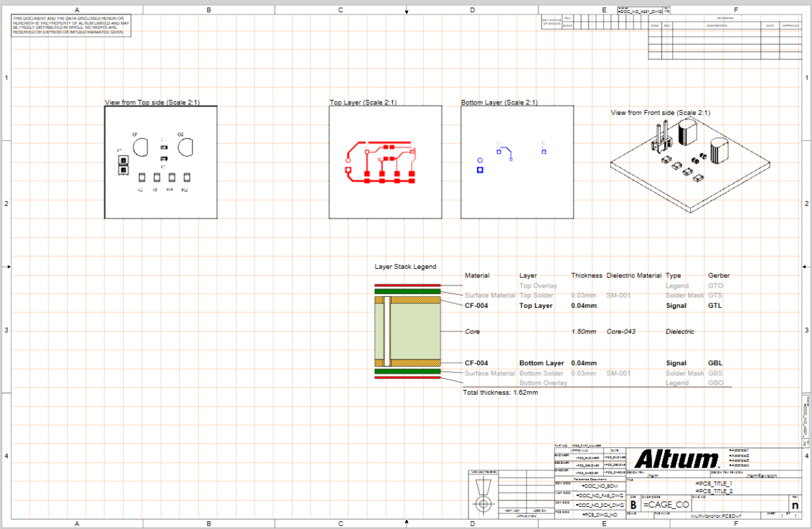Select the "Layer Stack Legend" title text
The width and height of the screenshot is (812, 529).
click(405, 267)
